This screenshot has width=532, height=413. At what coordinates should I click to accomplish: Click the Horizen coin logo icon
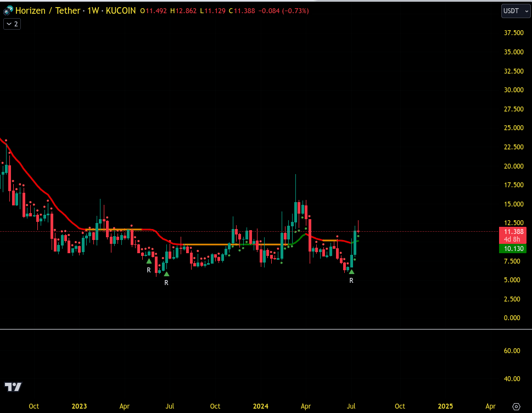[x=8, y=10]
